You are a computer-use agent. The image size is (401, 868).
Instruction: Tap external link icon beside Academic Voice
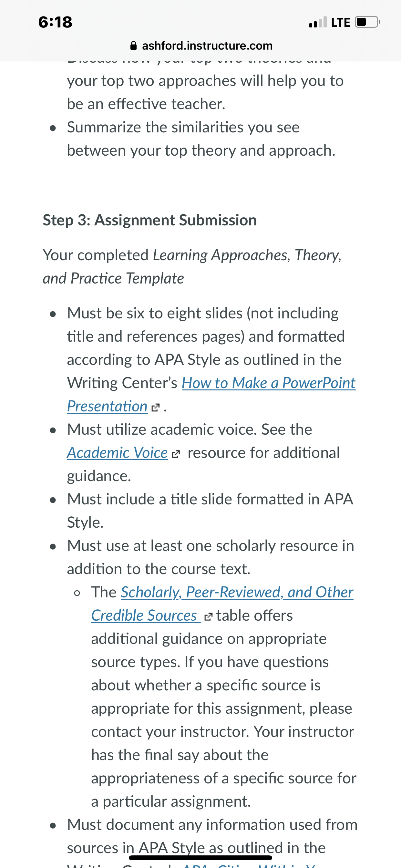coord(176,454)
